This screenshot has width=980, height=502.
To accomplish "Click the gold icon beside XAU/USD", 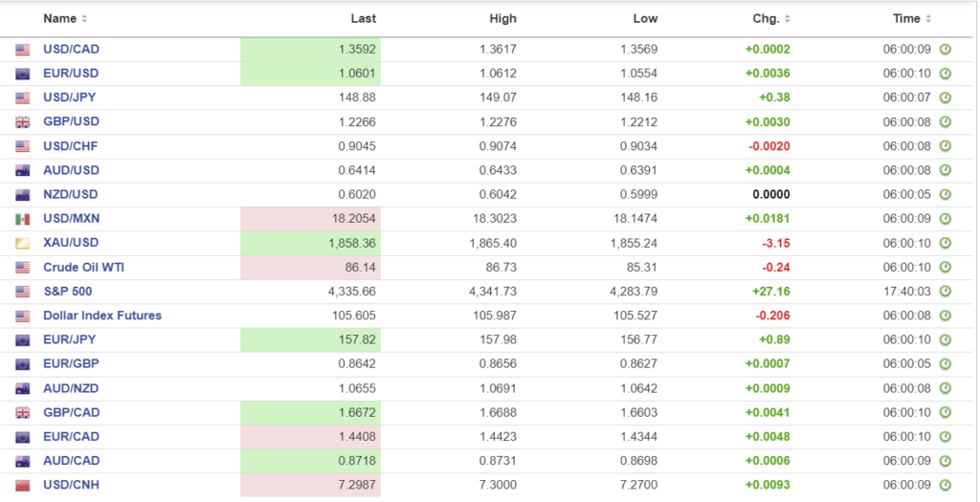I will click(23, 243).
